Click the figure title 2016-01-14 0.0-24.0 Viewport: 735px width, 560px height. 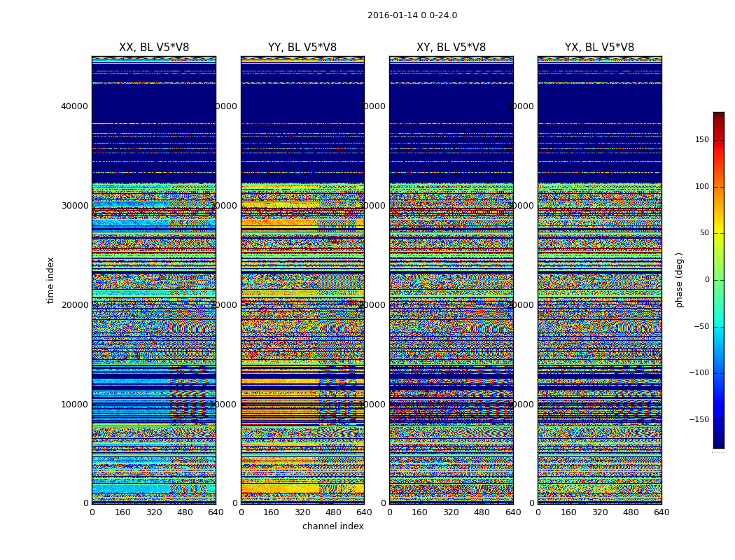pyautogui.click(x=412, y=15)
